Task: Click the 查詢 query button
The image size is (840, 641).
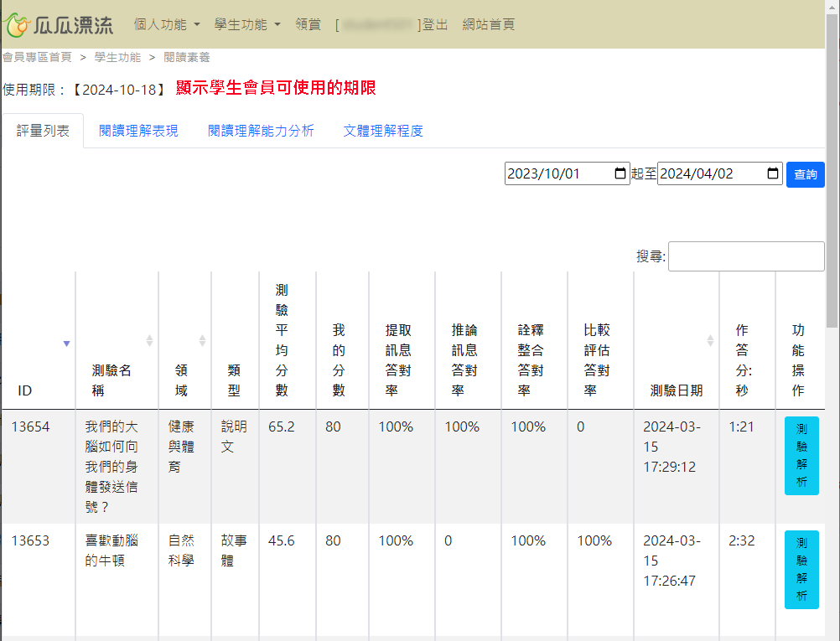Action: (x=805, y=174)
